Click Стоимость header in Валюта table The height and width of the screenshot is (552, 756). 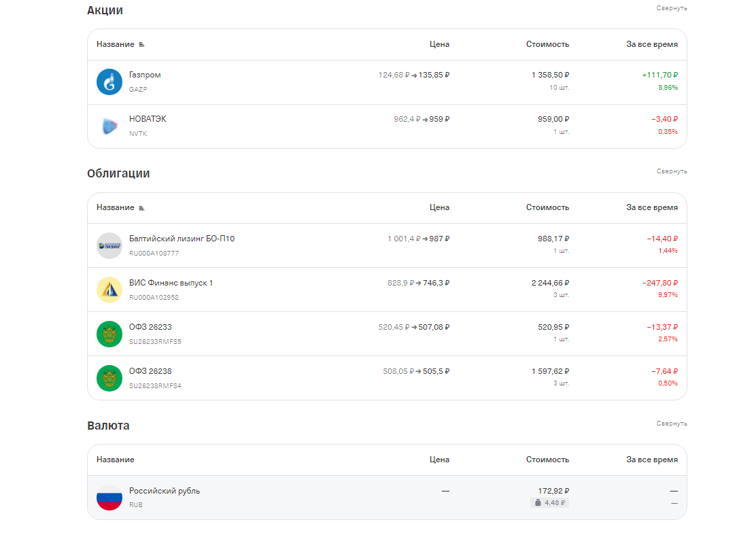coord(547,460)
